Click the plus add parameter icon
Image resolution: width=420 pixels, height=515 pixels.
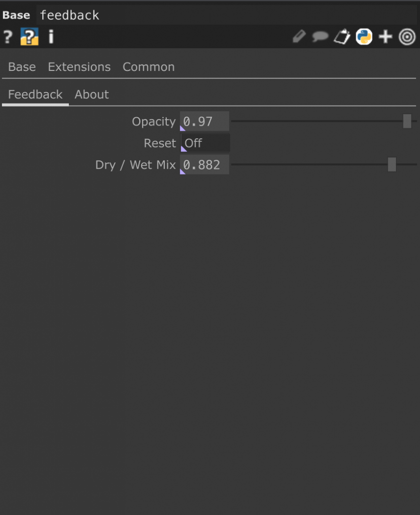(x=385, y=36)
